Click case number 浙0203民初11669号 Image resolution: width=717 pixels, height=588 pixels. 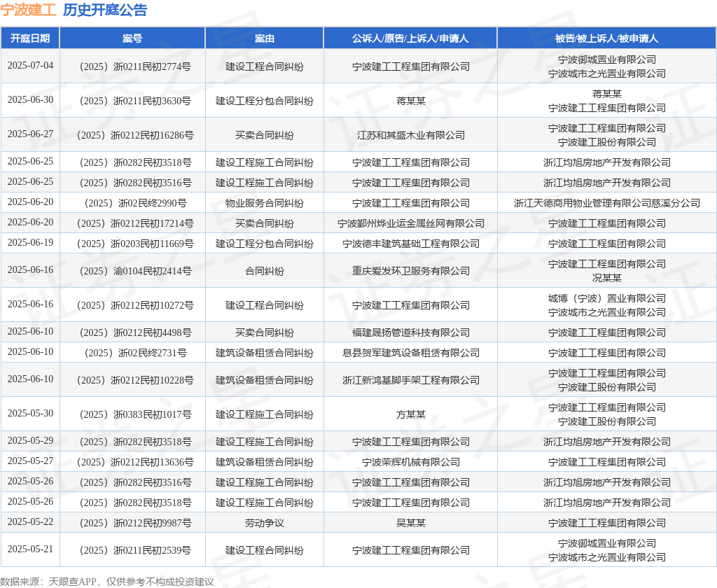pos(135,244)
